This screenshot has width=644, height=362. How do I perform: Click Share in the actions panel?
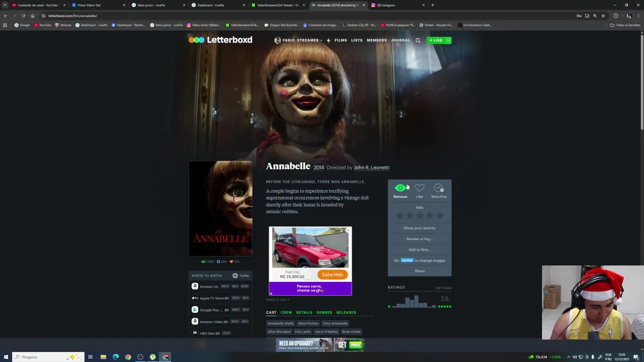pyautogui.click(x=420, y=271)
